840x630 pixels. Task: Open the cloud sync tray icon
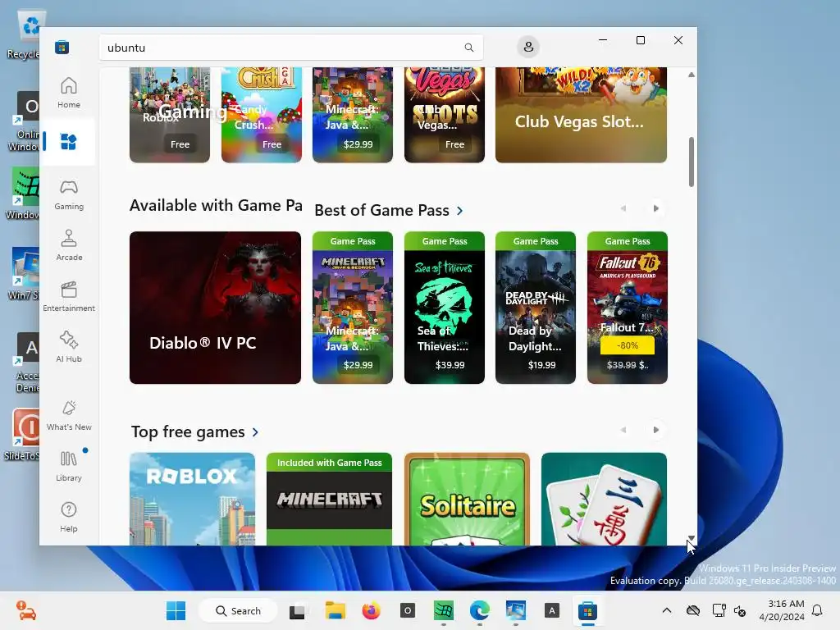pyautogui.click(x=693, y=610)
